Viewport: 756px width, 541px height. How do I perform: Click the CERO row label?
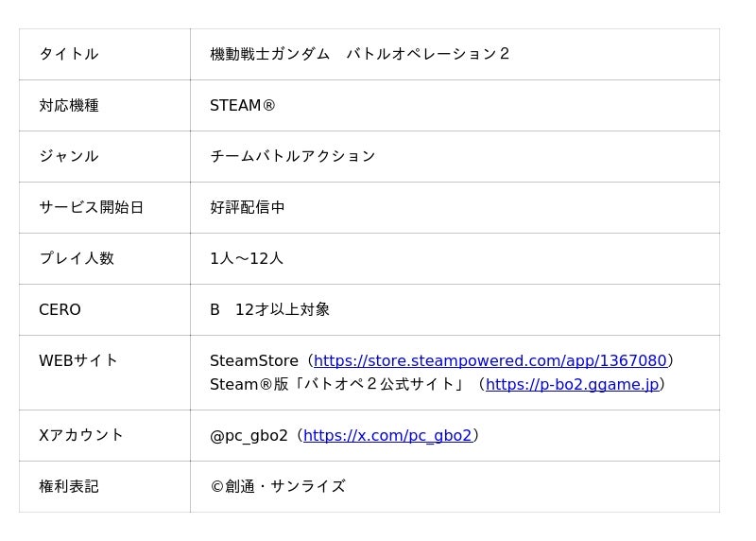[60, 310]
